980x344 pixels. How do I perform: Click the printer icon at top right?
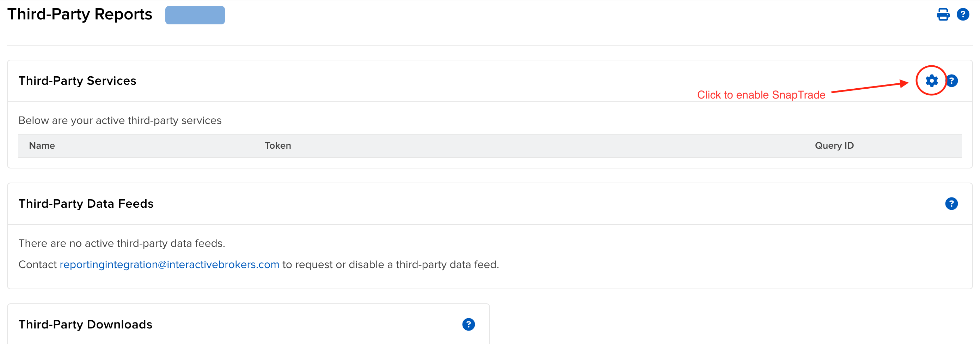(943, 14)
